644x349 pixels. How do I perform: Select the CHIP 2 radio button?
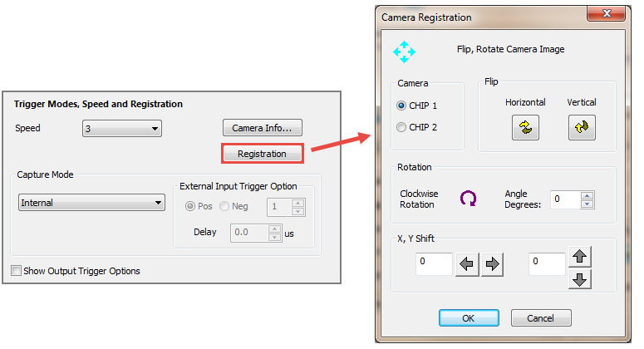click(402, 128)
